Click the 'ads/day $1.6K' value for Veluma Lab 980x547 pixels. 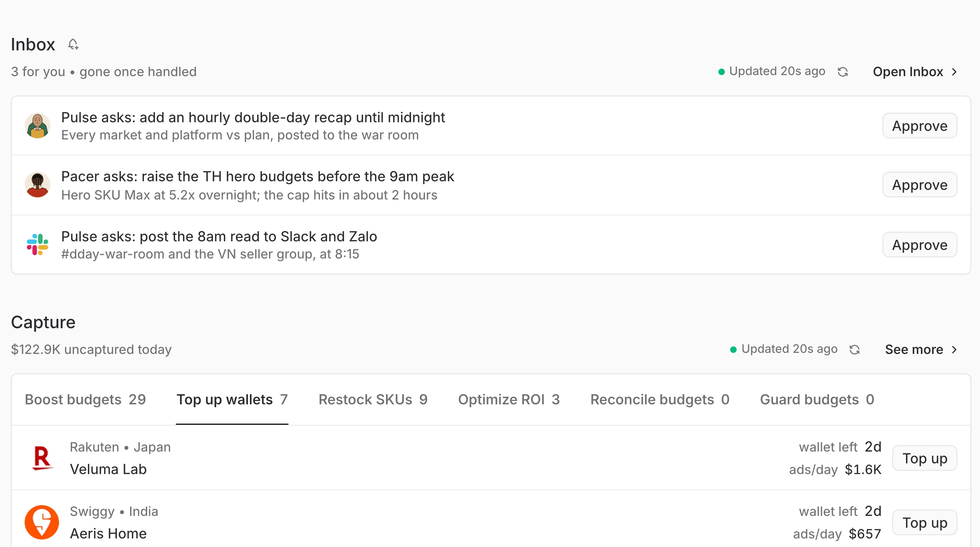point(835,469)
